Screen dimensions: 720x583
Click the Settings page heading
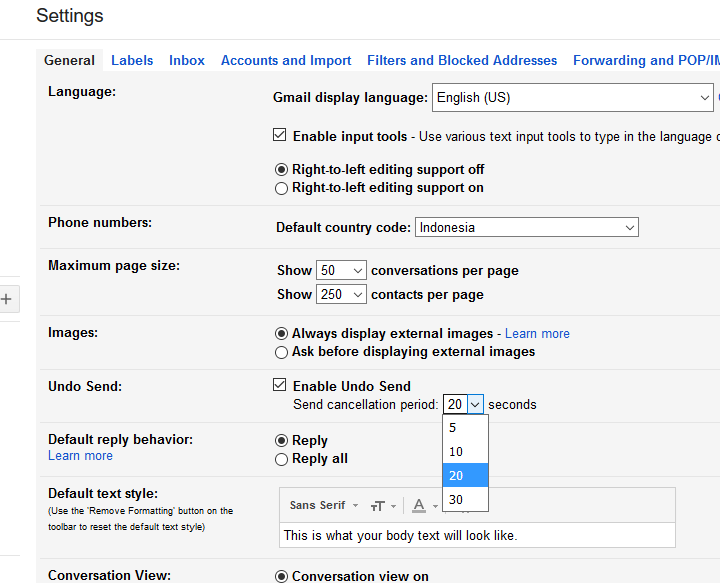point(70,16)
